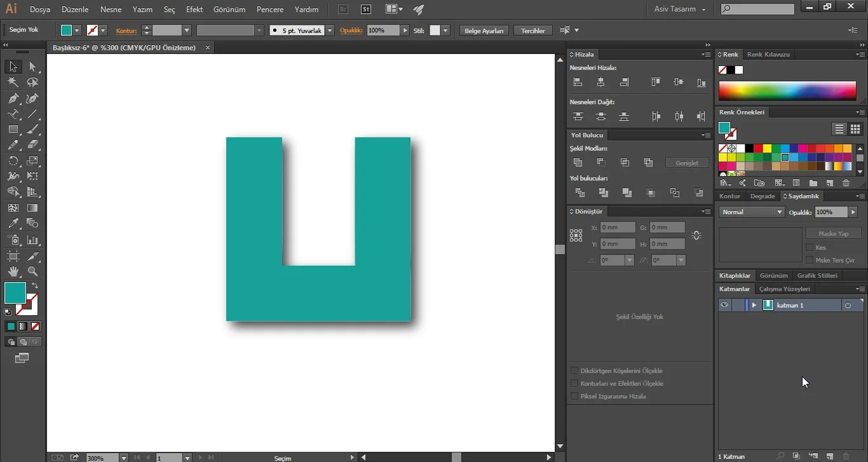Open Bridge (Br) icon in top bar

coord(343,10)
